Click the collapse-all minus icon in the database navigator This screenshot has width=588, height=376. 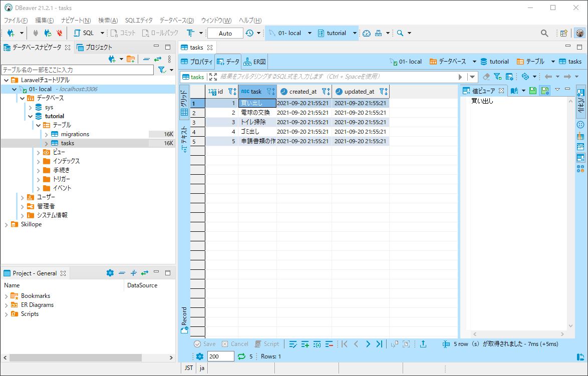pos(146,59)
